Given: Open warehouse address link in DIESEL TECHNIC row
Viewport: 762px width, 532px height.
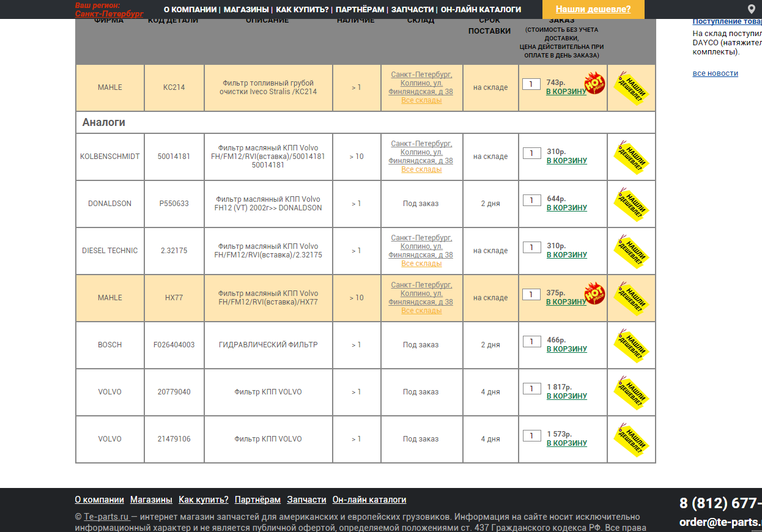Looking at the screenshot, I should click(x=421, y=246).
